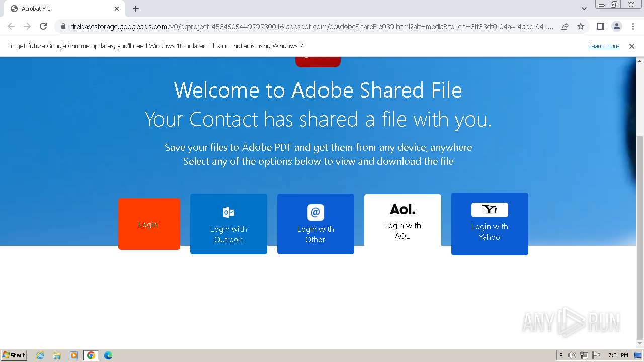Open the Learn more link
644x362 pixels.
coord(604,46)
